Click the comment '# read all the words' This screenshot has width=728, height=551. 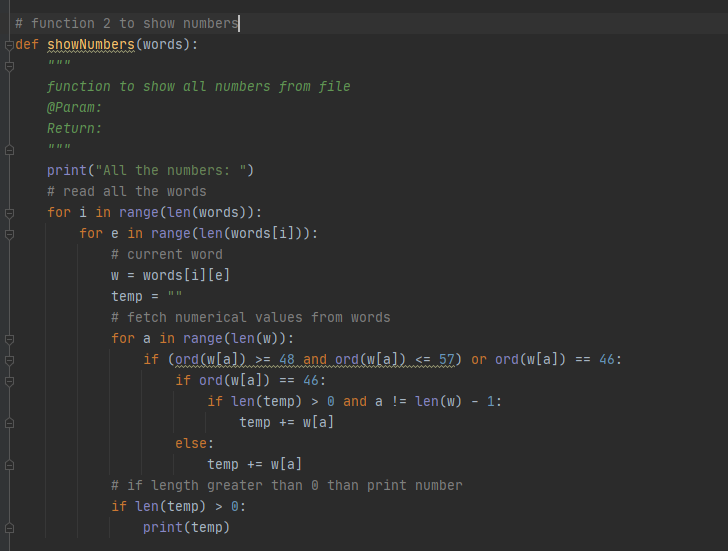tap(127, 191)
